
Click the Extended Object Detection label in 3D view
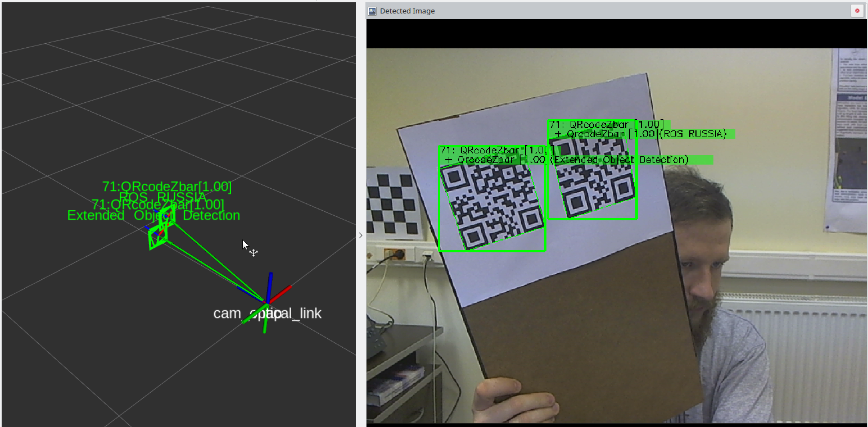pyautogui.click(x=153, y=215)
